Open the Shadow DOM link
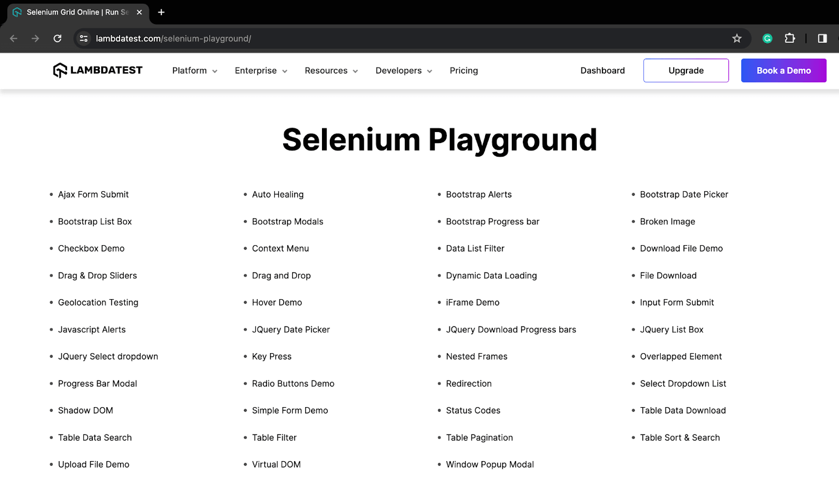 click(x=85, y=410)
